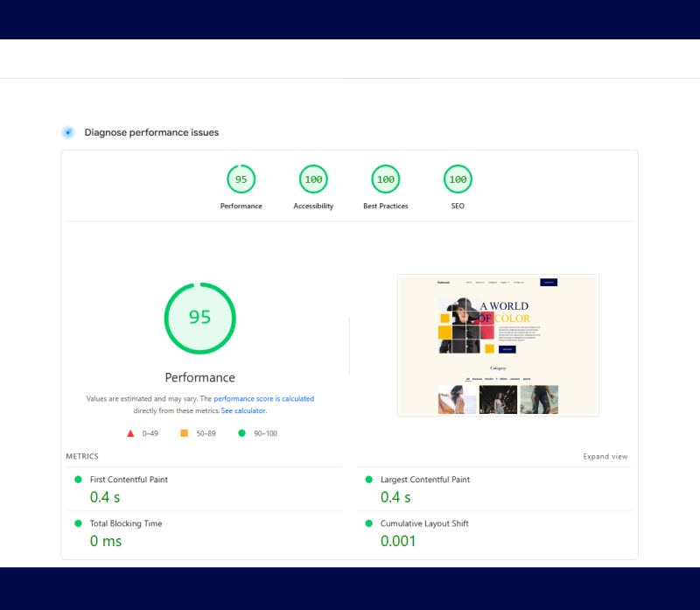Open the See calculator link
Viewport: 700px width, 610px height.
(x=243, y=410)
